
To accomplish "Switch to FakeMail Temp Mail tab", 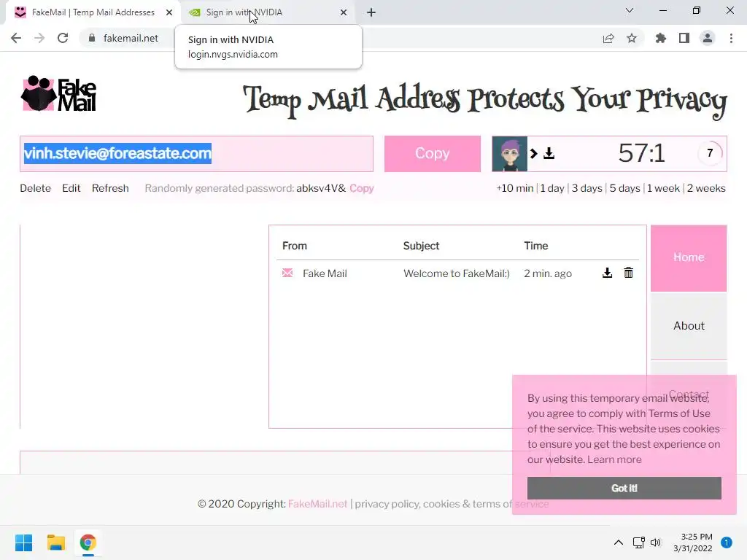I will (93, 12).
